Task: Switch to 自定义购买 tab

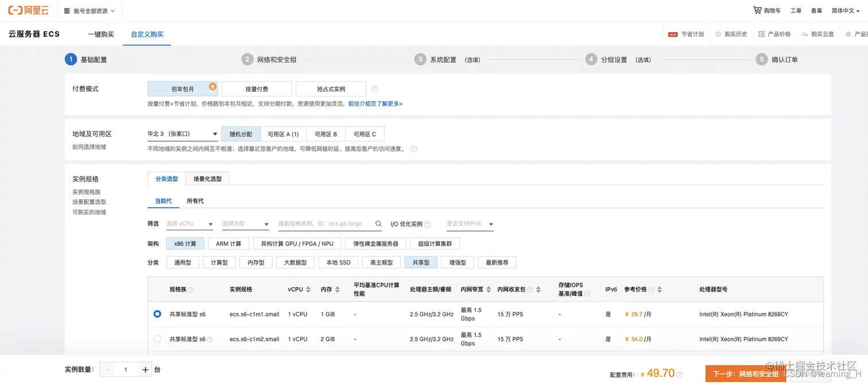Action: tap(147, 34)
